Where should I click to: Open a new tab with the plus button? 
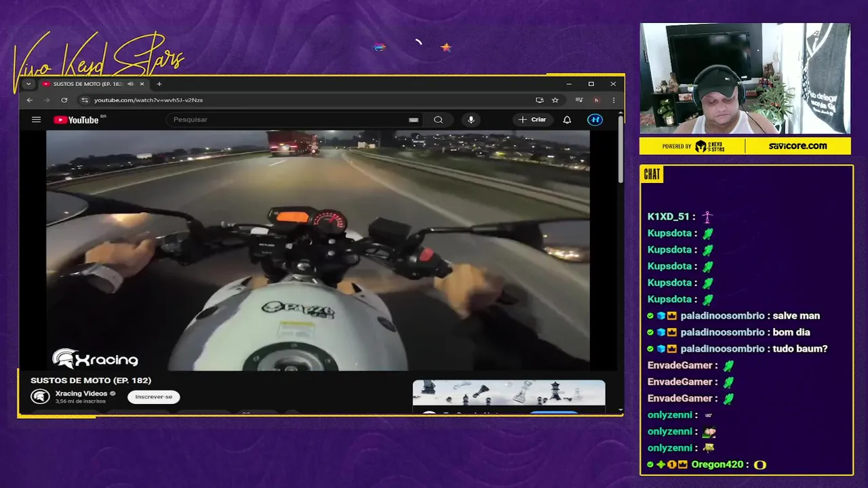pos(159,84)
